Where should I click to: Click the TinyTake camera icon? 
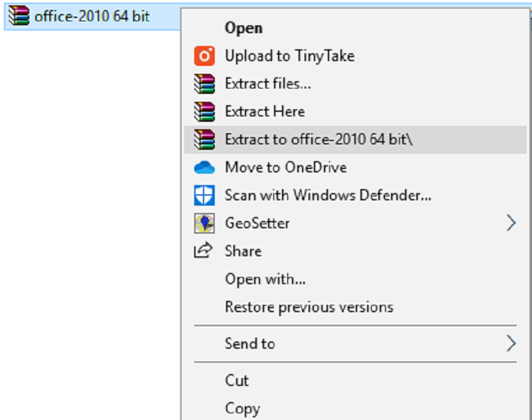204,56
